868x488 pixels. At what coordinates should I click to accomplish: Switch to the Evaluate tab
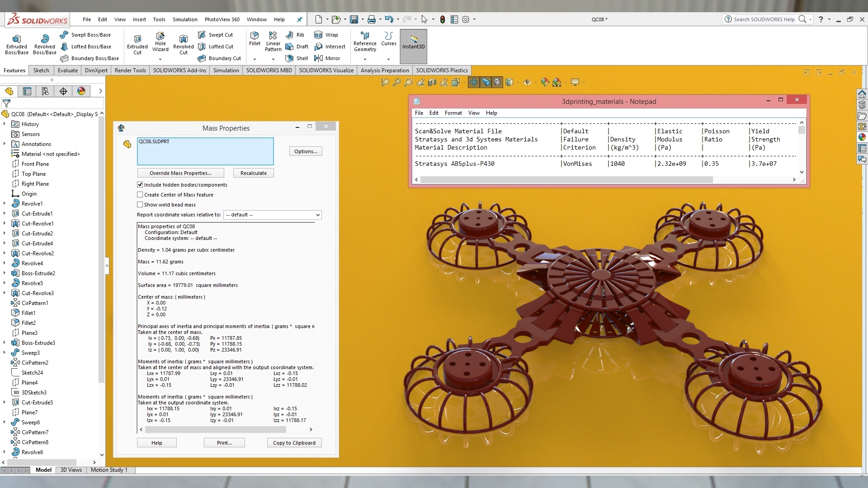click(x=68, y=70)
